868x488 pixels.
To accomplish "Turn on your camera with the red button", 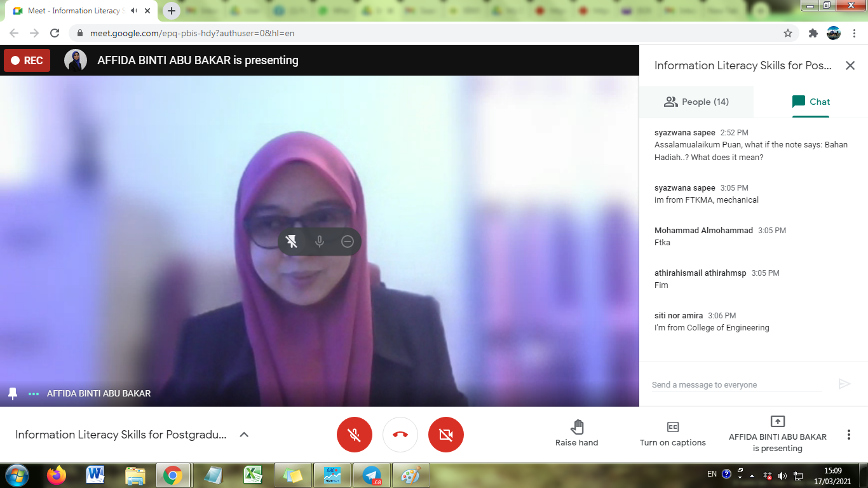I will pos(446,435).
